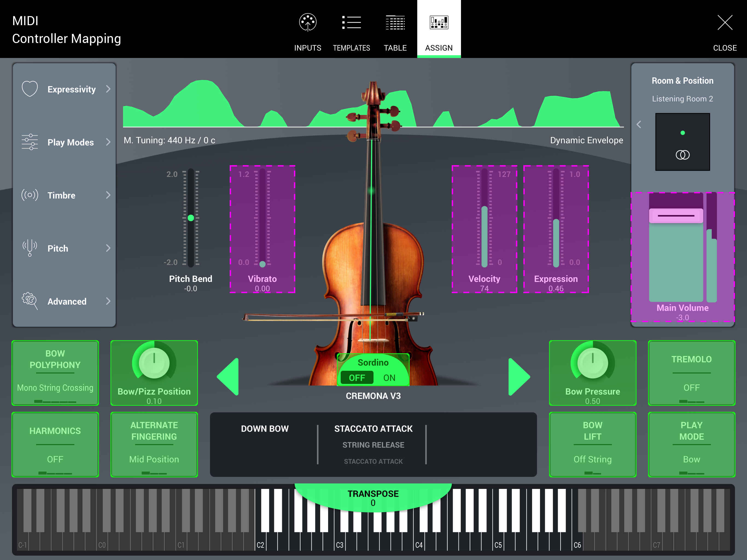This screenshot has height=560, width=747.
Task: Toggle the Harmonics OFF switch
Action: (x=55, y=445)
